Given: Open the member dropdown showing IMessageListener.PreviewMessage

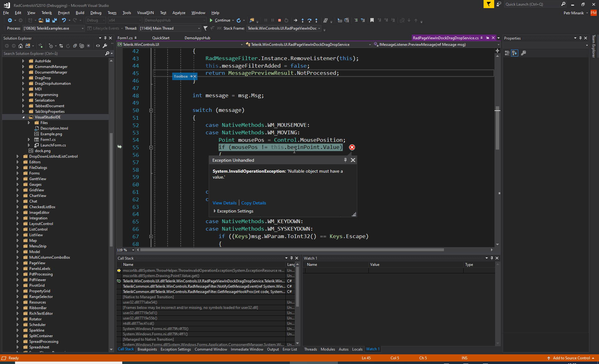Looking at the screenshot, I should [436, 45].
